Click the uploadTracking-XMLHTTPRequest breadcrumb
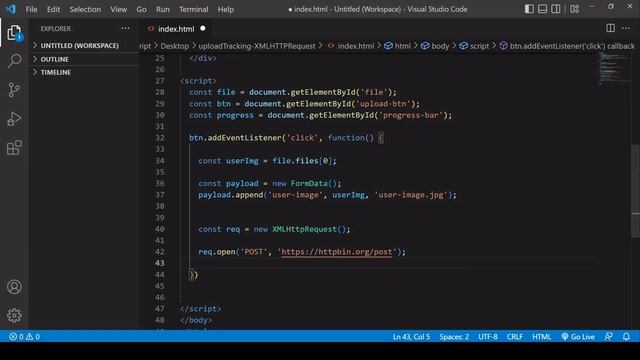Screen dimensions: 640x360 [257, 46]
